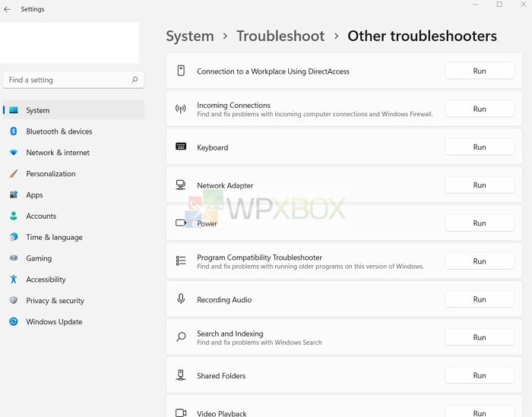This screenshot has height=417, width=532.
Task: Open Accounts settings
Action: 74,216
